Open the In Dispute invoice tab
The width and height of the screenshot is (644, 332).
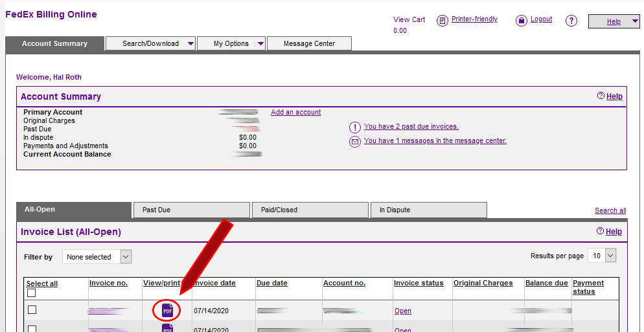click(429, 210)
